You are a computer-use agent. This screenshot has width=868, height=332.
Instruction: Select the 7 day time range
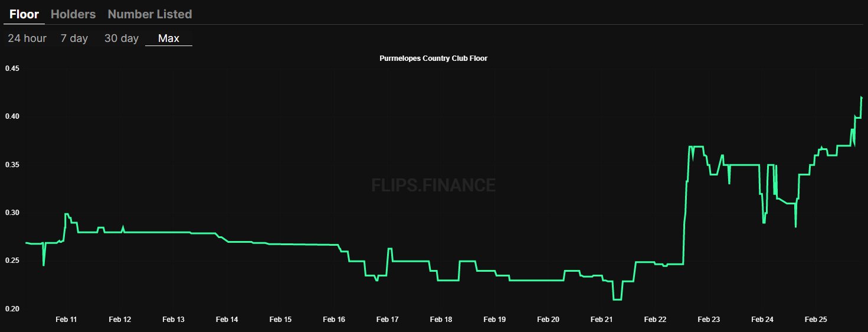coord(74,38)
